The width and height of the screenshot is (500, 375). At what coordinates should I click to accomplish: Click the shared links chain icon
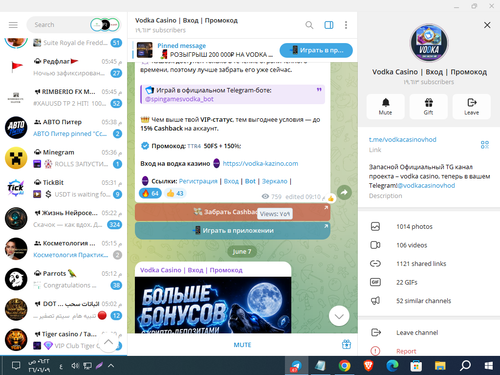(x=375, y=264)
